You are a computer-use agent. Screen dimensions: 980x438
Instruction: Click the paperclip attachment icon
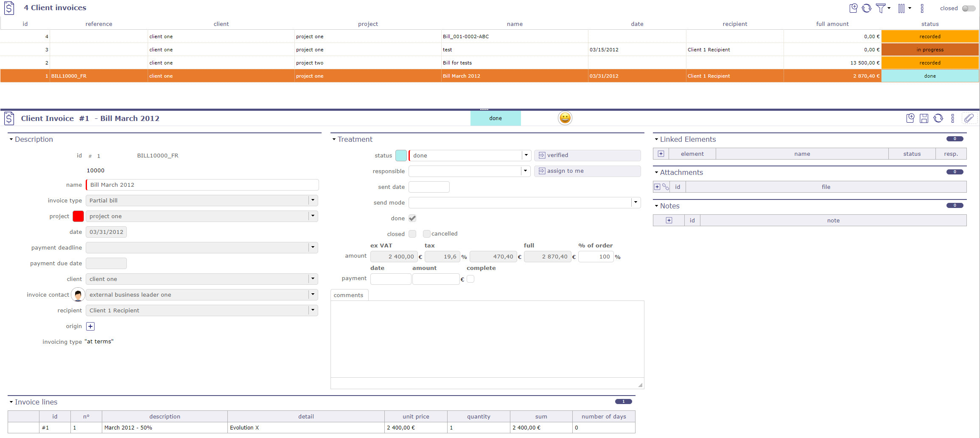coord(969,118)
